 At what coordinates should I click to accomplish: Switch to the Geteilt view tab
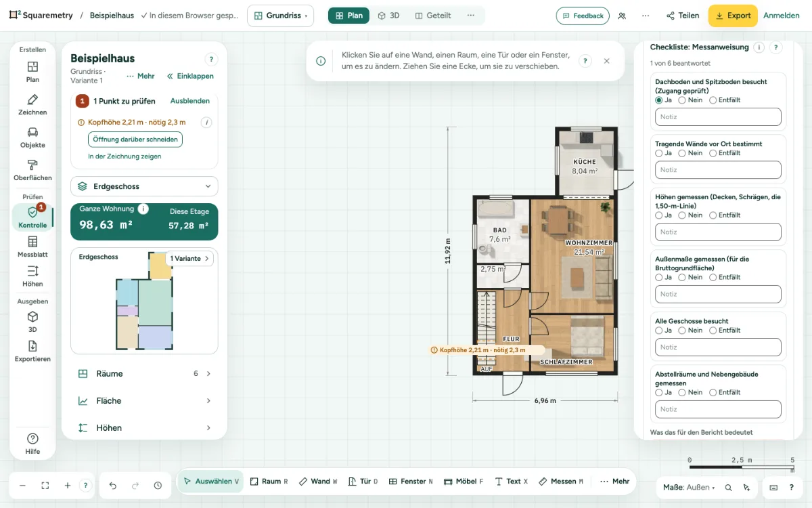[x=433, y=16]
